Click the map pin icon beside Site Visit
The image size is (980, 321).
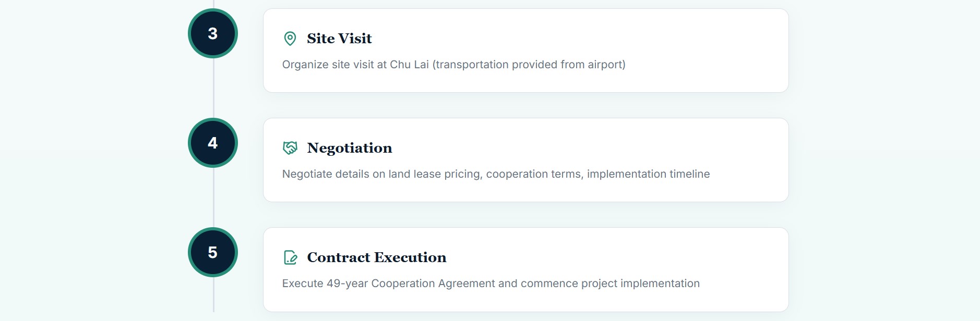click(x=290, y=39)
